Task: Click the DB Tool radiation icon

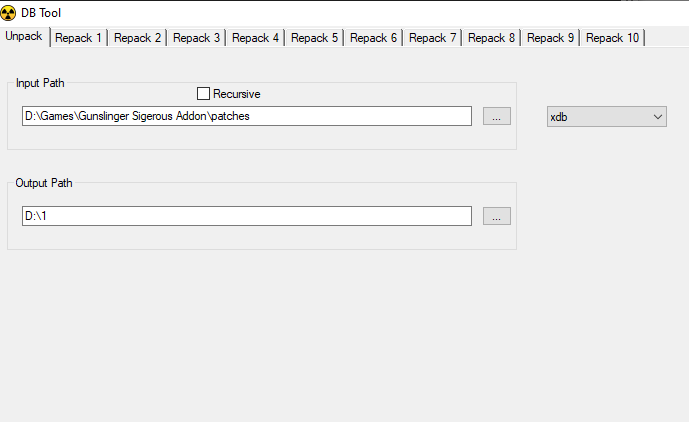Action: click(x=9, y=13)
